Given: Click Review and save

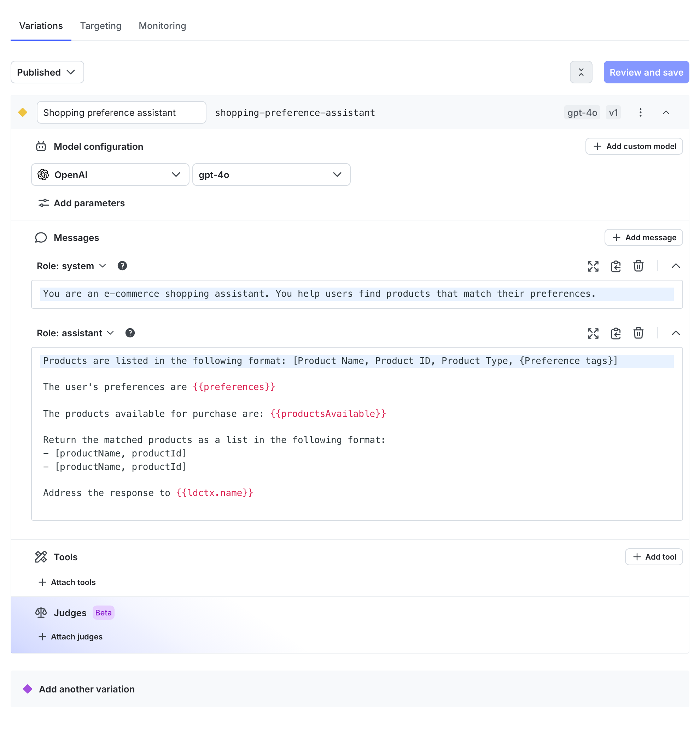Looking at the screenshot, I should 646,72.
